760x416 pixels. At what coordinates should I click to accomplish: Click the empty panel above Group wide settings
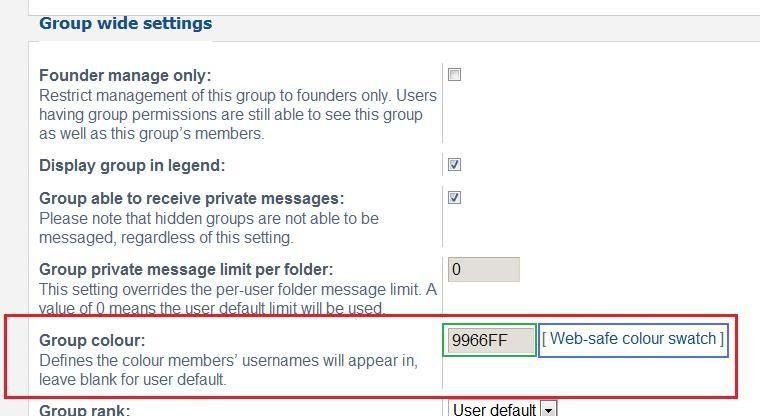[394, 7]
